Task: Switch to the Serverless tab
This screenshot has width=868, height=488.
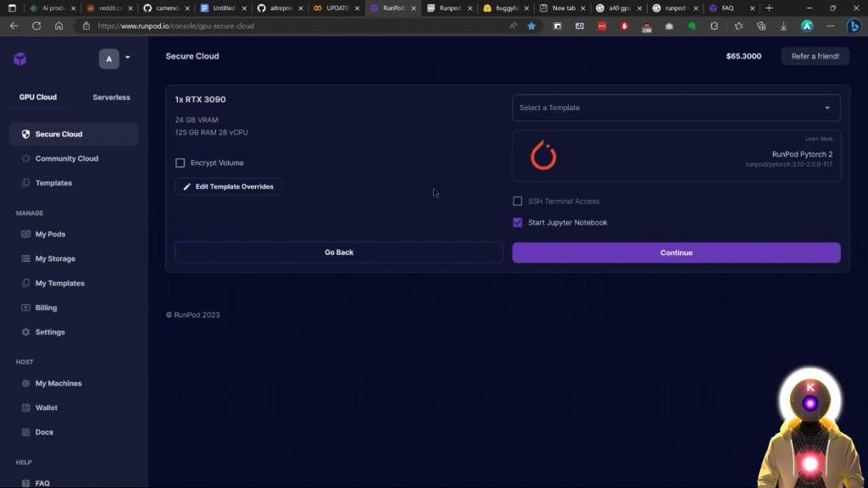Action: coord(111,97)
